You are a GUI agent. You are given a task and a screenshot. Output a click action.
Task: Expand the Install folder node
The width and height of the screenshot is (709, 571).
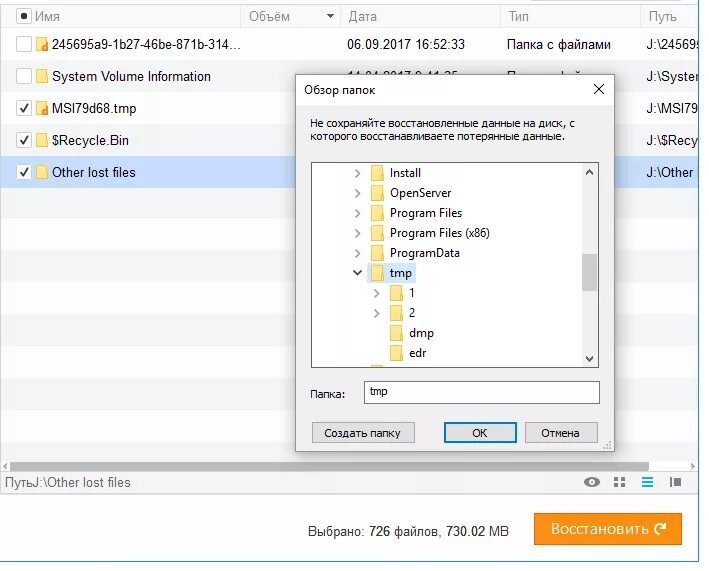358,173
